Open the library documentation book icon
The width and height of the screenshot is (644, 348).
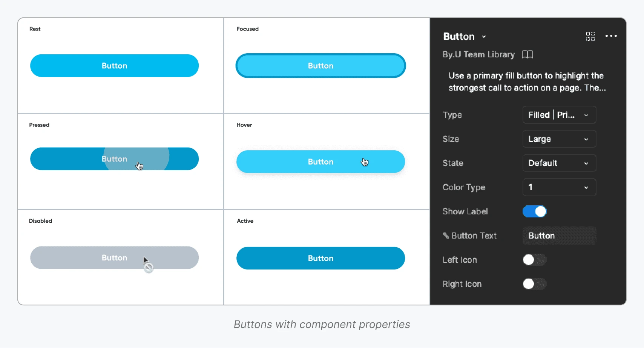527,54
